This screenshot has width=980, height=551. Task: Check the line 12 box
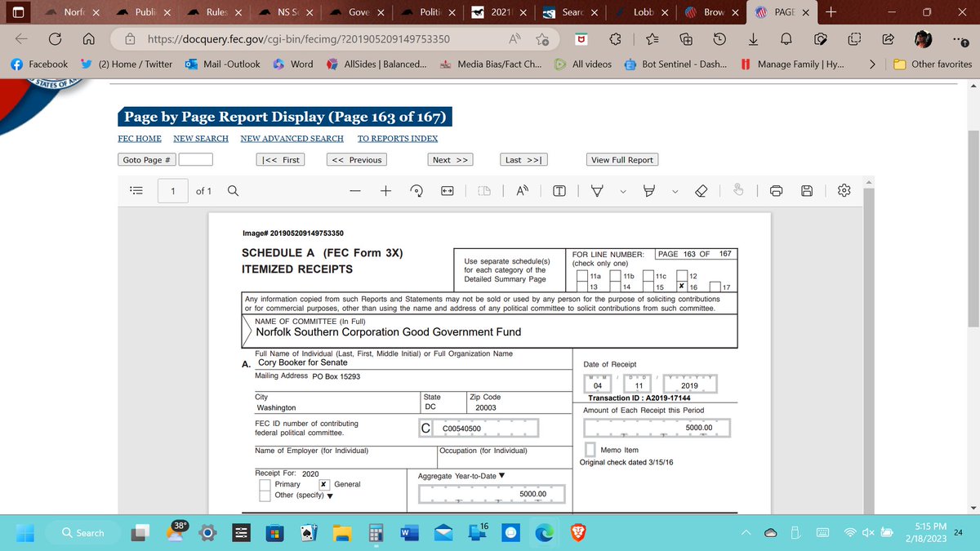pos(682,277)
